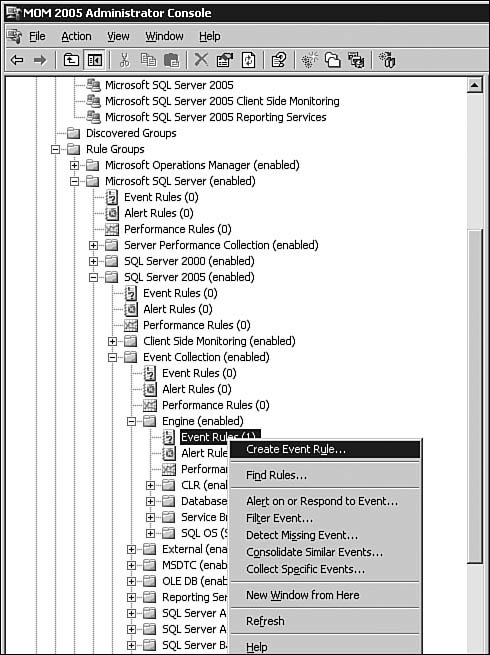Expand the SQL Server 2000 (enabled) node

coord(94,261)
